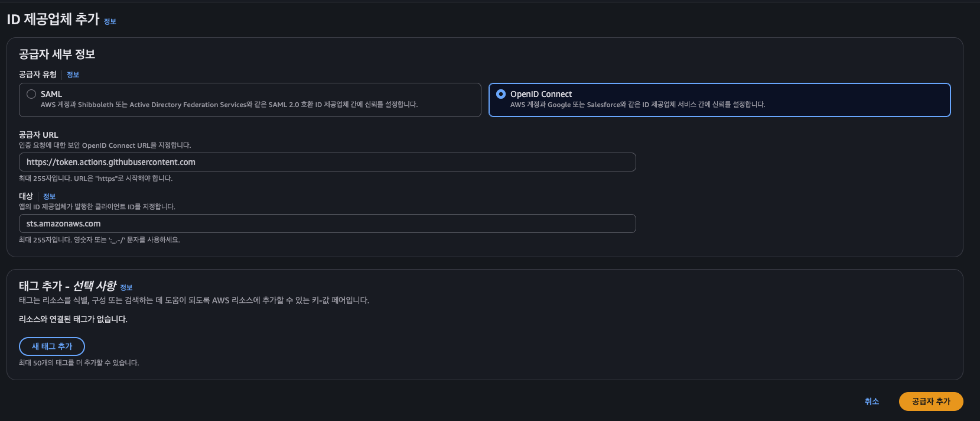Click the orange 공급자 추가 button

pos(931,401)
